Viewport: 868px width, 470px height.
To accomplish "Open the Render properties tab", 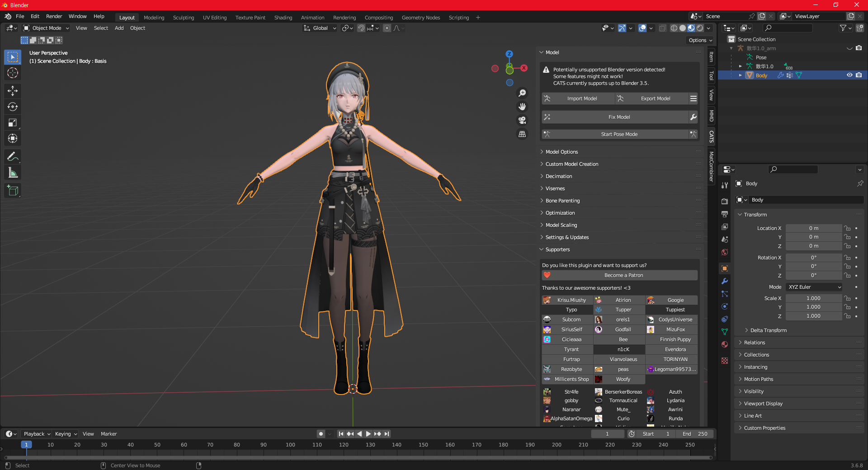I will pos(725,201).
